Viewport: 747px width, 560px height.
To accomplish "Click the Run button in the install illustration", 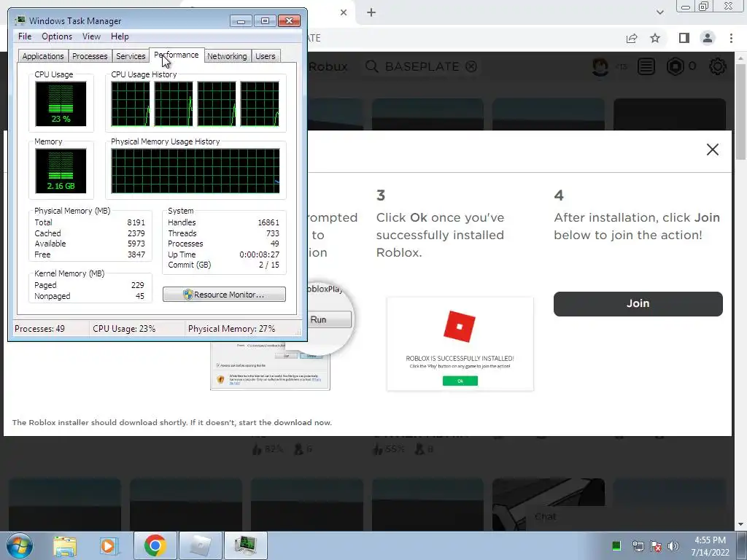I will tap(329, 319).
